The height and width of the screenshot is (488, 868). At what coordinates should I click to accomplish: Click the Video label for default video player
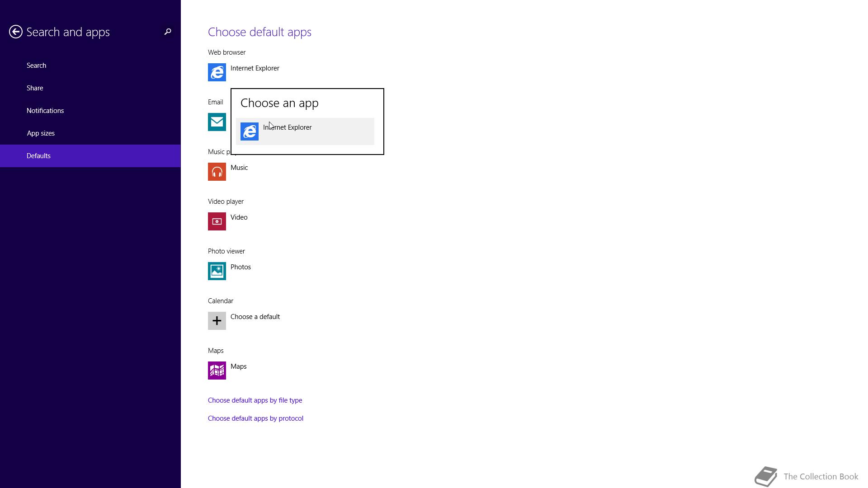(x=239, y=217)
